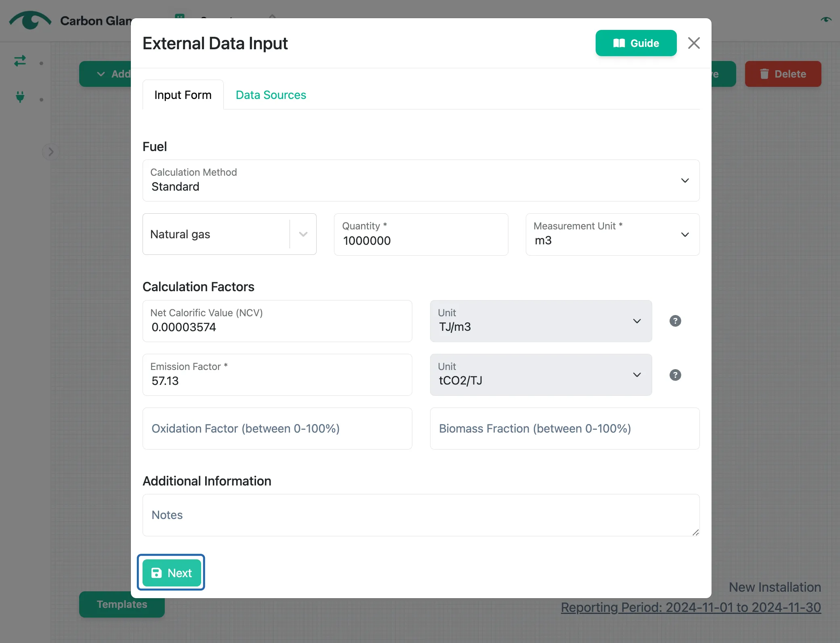Close the External Data Input dialog
The width and height of the screenshot is (840, 643).
point(694,43)
